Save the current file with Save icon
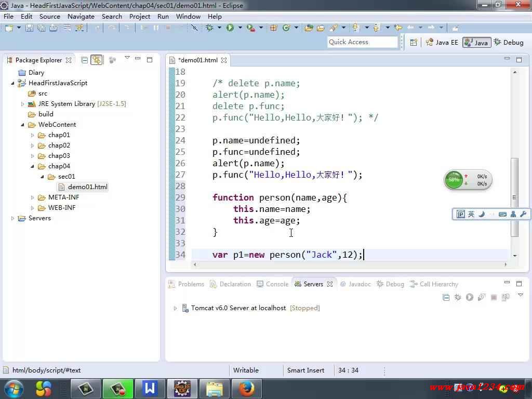 click(x=29, y=28)
